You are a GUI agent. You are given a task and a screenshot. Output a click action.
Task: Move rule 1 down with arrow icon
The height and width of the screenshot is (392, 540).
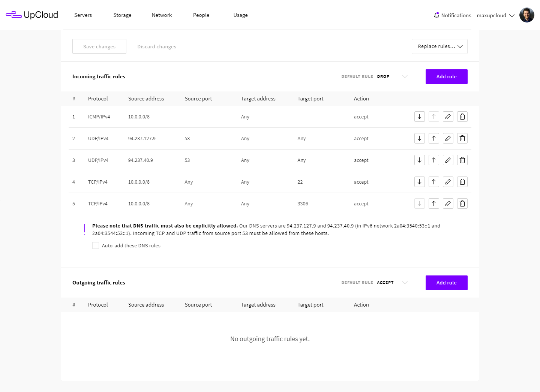419,117
